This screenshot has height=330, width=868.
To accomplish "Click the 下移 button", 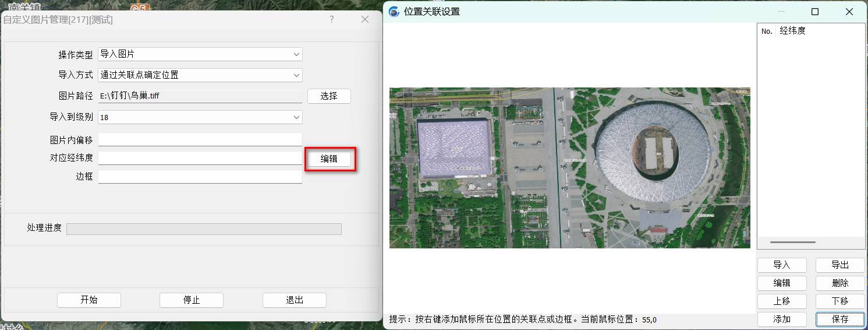I will 840,301.
